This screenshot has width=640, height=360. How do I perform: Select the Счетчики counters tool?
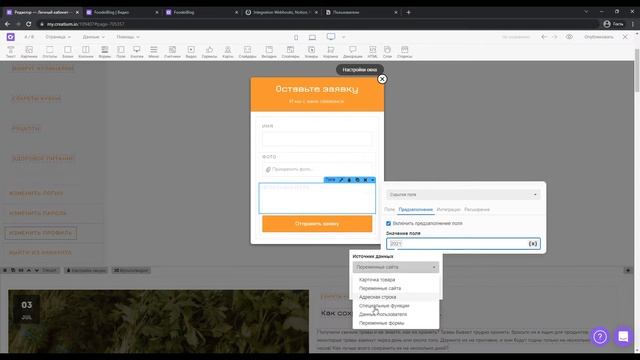coord(172,52)
